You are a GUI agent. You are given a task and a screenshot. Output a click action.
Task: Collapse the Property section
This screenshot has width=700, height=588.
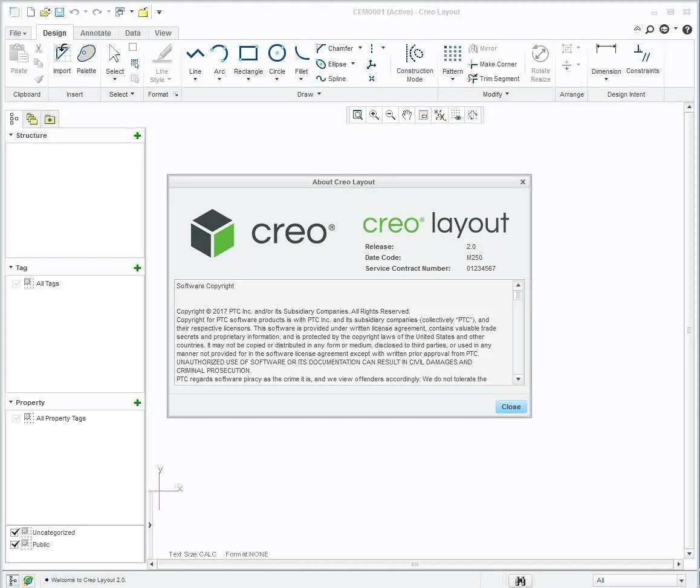click(11, 402)
